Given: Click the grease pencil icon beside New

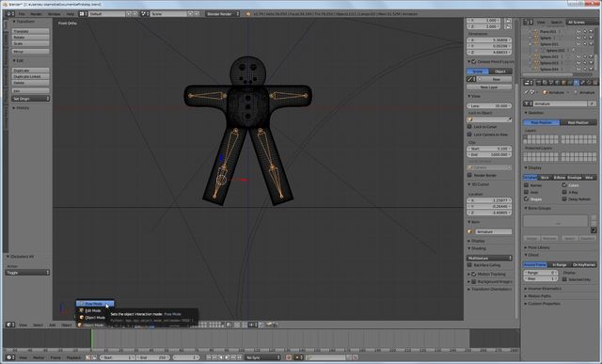Looking at the screenshot, I should [470, 79].
